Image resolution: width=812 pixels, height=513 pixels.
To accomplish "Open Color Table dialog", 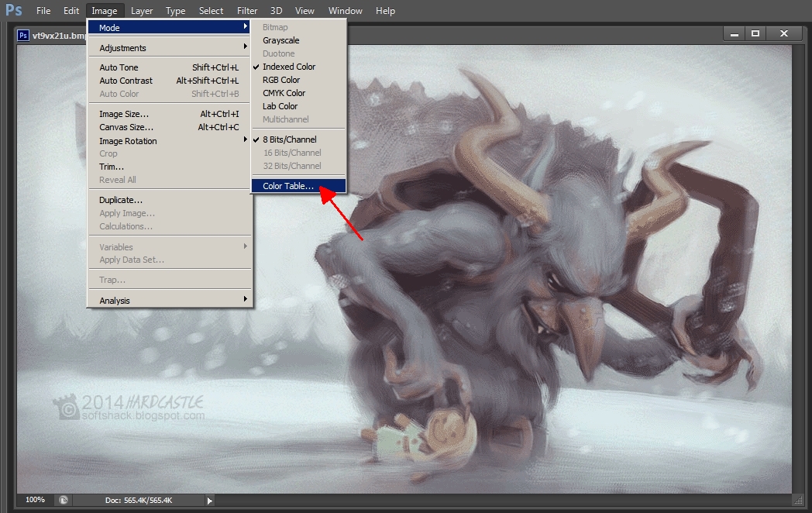I will 298,186.
